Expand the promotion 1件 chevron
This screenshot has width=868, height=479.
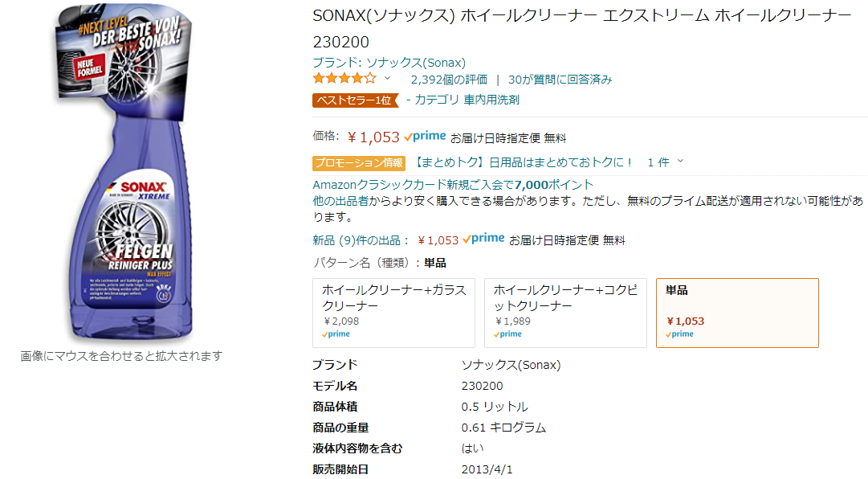680,162
